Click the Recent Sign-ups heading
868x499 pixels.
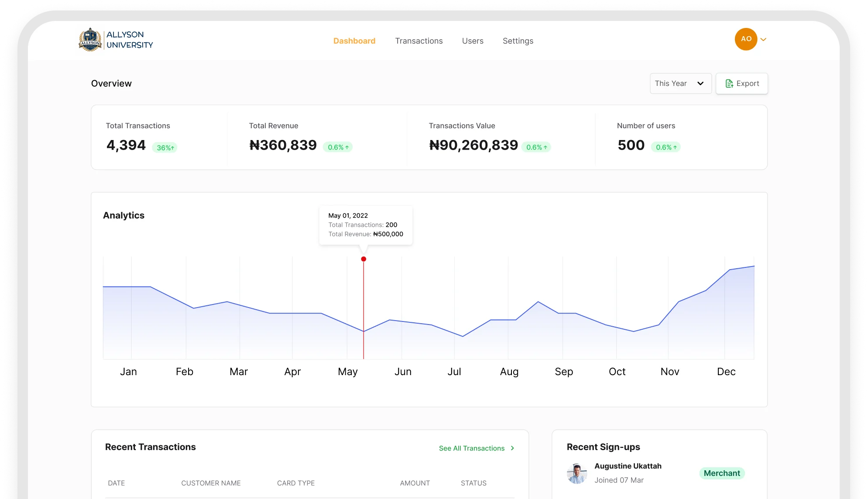coord(603,447)
